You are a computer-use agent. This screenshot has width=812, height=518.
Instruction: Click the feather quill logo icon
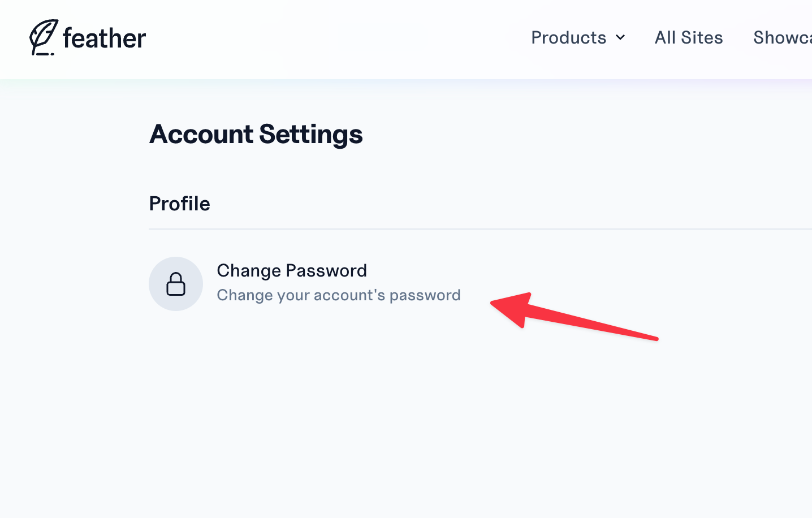coord(44,37)
